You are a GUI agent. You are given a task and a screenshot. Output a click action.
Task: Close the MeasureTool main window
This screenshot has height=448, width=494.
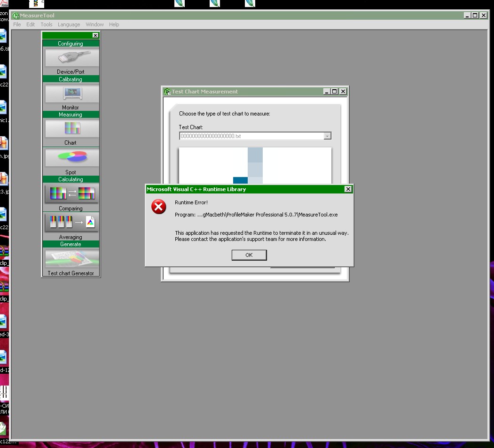tap(484, 15)
